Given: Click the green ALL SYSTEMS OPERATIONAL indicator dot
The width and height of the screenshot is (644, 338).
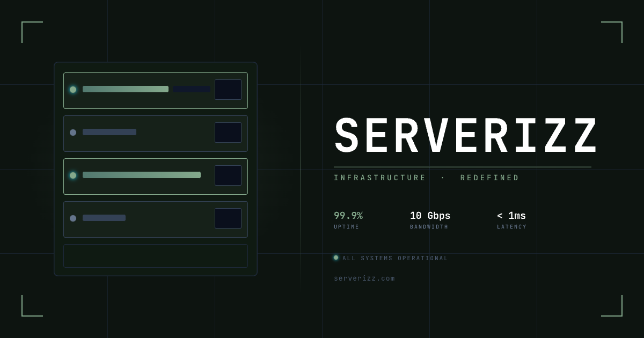Looking at the screenshot, I should pyautogui.click(x=336, y=258).
